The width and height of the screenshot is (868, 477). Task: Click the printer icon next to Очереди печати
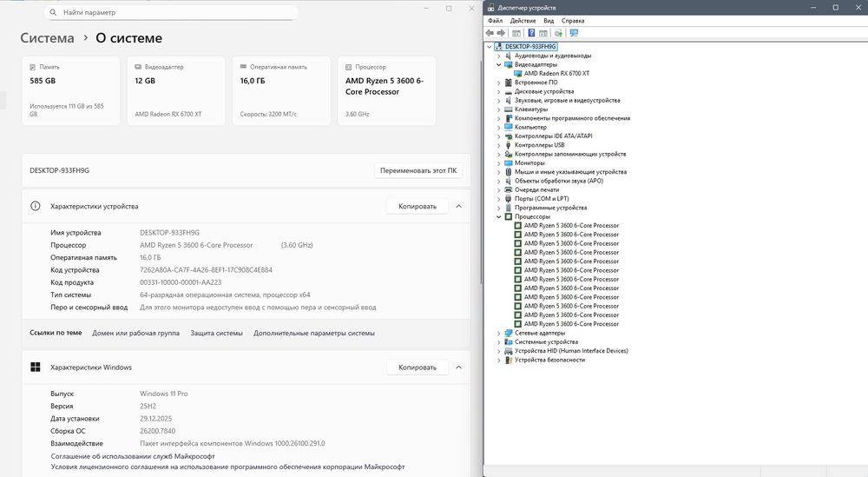[x=508, y=189]
